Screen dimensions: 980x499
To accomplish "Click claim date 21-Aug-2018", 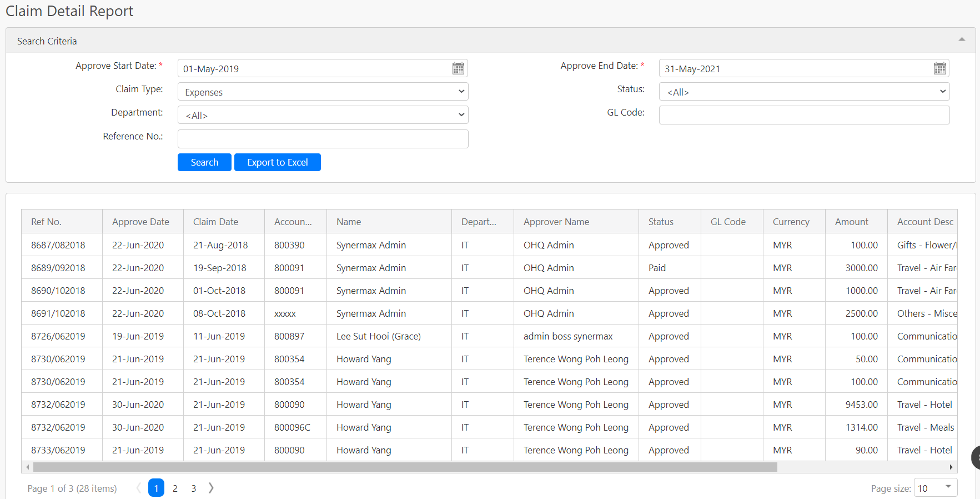I will [x=220, y=245].
